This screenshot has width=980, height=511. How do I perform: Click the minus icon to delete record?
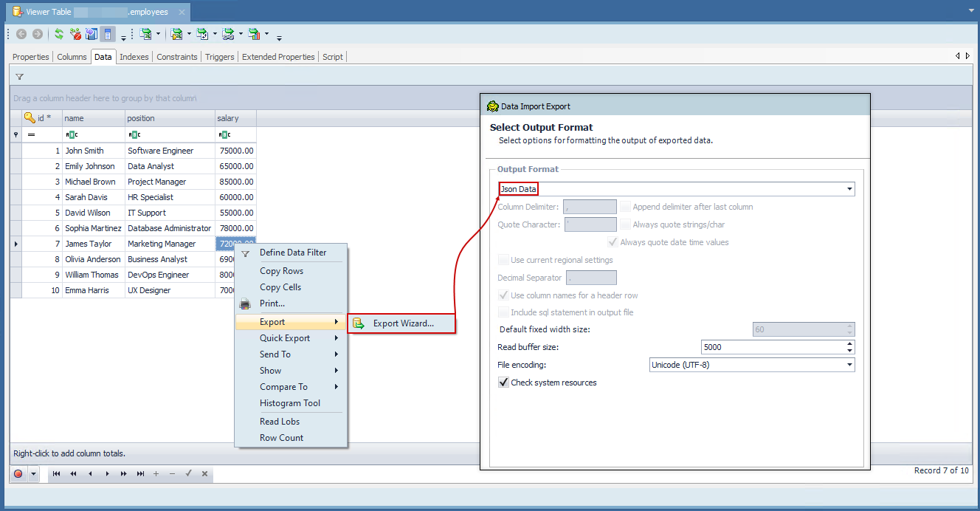click(x=172, y=474)
